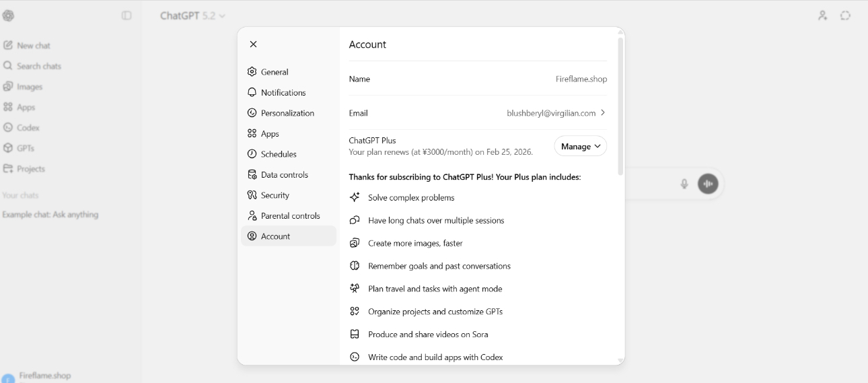Open the ChatGPT 5.2 model selector

pos(192,15)
